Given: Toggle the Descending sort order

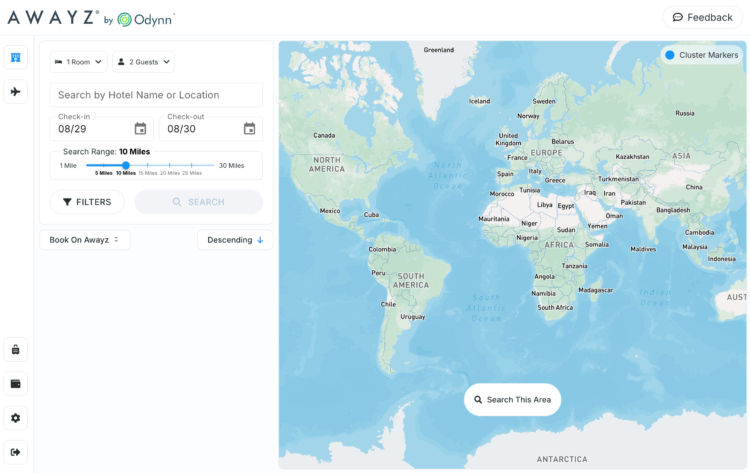Looking at the screenshot, I should (235, 240).
